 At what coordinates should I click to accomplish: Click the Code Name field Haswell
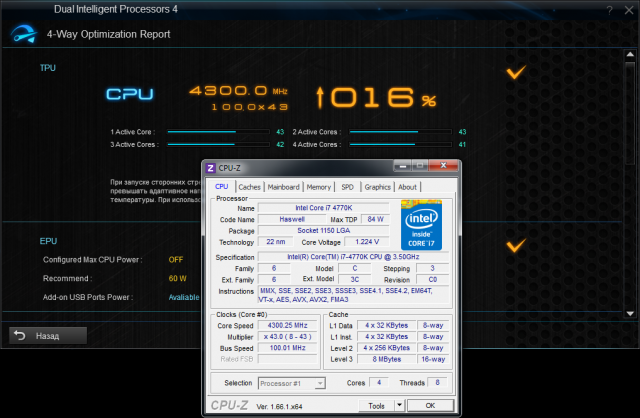pos(292,219)
